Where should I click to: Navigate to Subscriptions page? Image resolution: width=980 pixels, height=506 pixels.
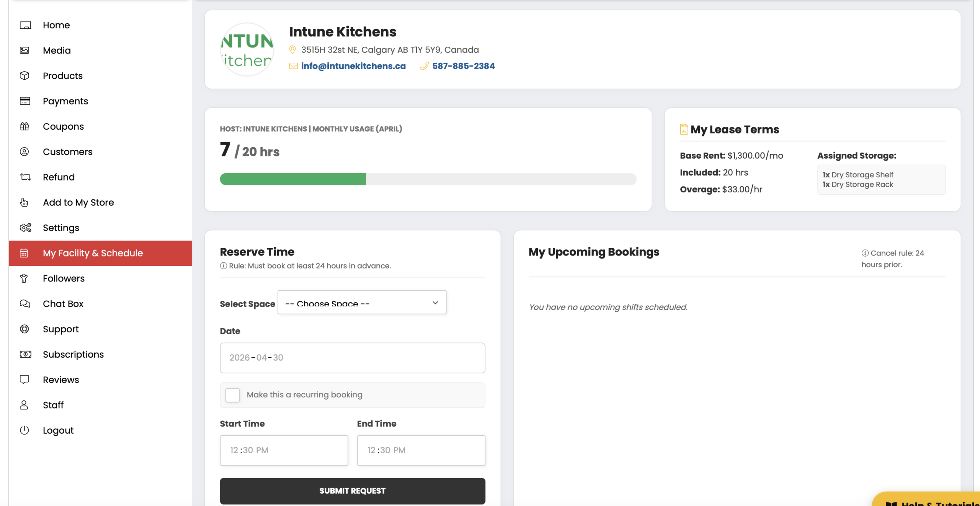click(x=73, y=355)
